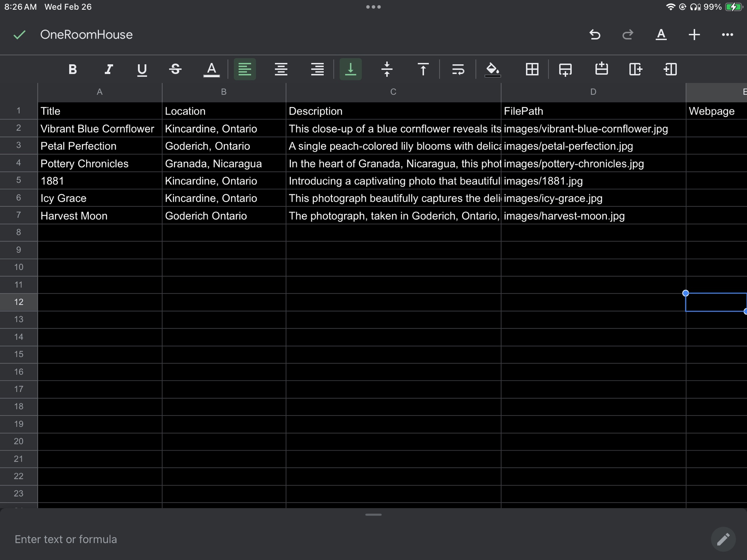Viewport: 747px width, 560px height.
Task: Toggle italic formatting
Action: [108, 69]
